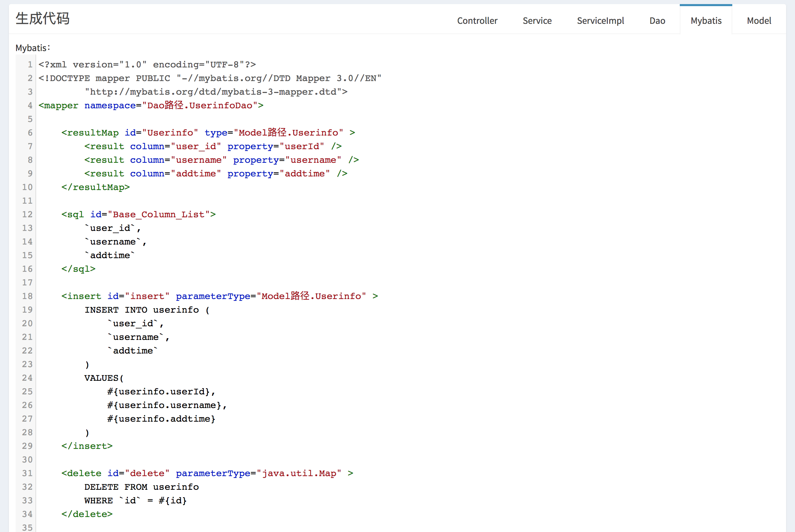Switch to the Dao tab

657,21
